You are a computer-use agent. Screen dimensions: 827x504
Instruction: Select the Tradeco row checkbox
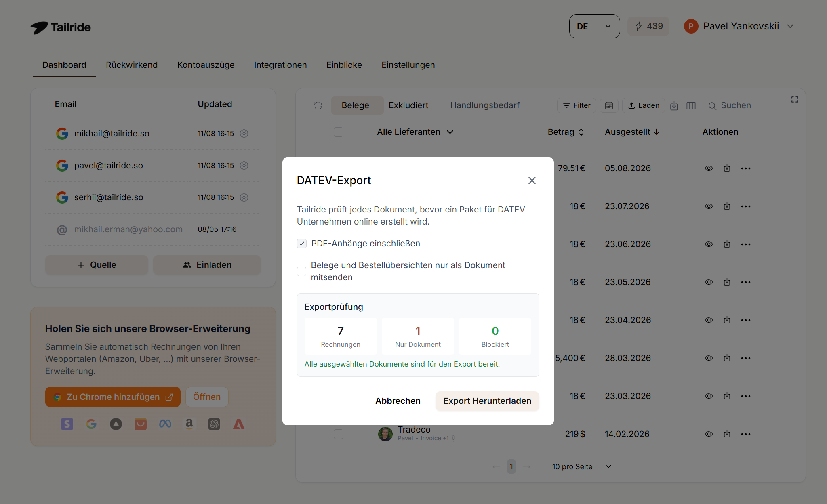coord(339,434)
